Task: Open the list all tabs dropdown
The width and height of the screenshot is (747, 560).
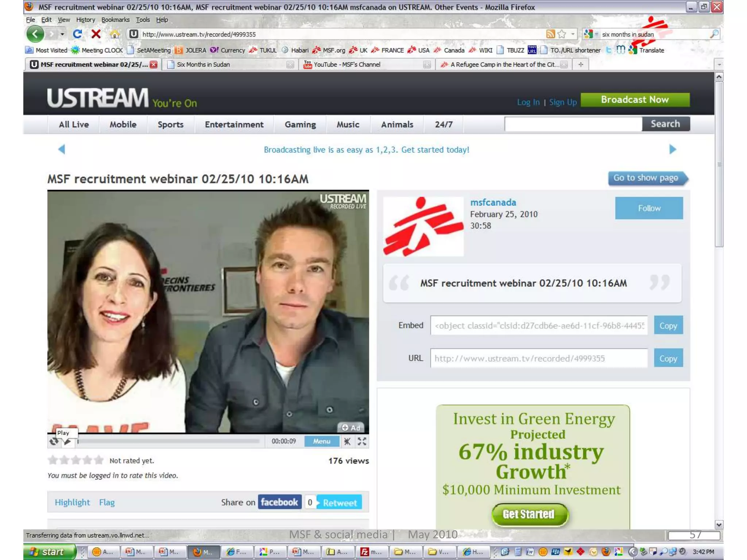Action: point(719,65)
